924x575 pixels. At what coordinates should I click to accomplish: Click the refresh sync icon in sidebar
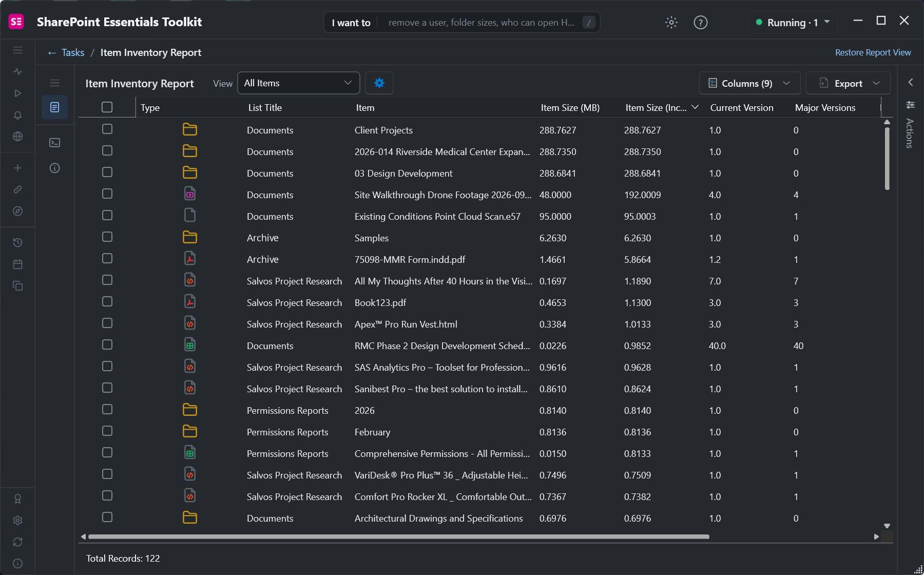tap(18, 542)
